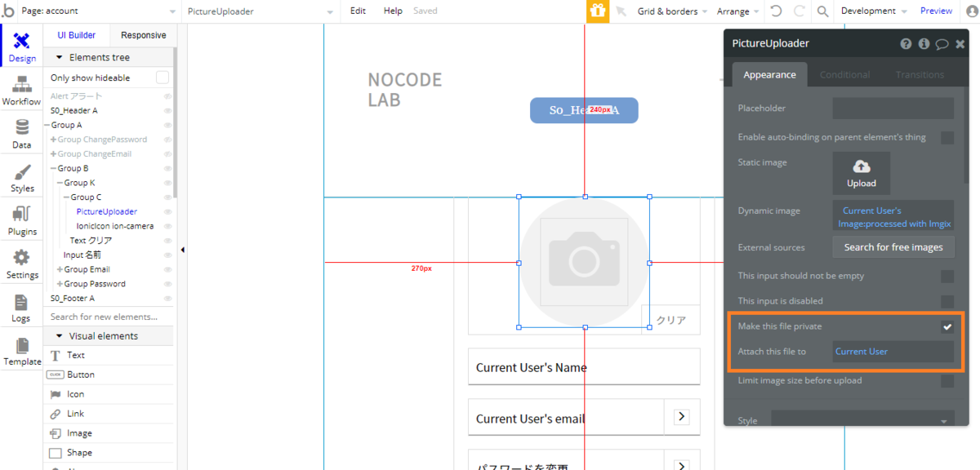
Task: Close the PictureUploader property panel
Action: point(960,44)
